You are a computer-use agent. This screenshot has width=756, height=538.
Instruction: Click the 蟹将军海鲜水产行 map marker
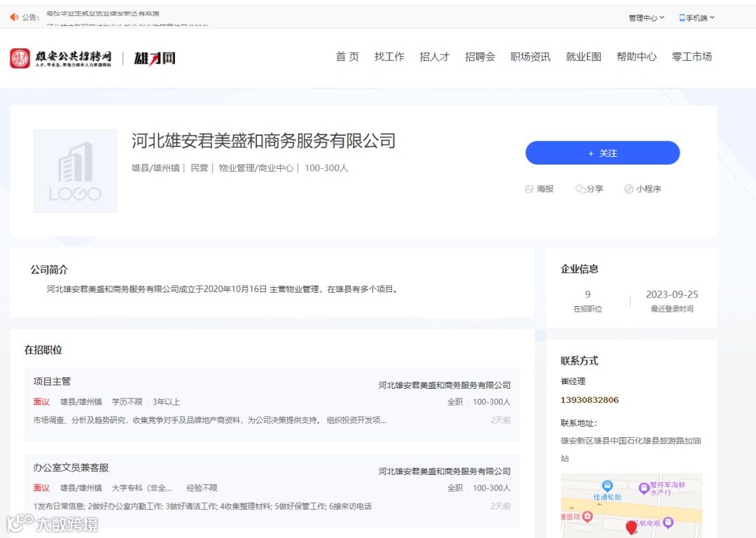coord(644,488)
